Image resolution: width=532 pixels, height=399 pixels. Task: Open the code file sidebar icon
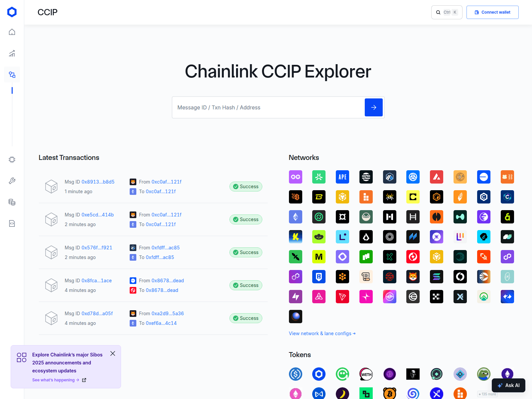[x=12, y=223]
